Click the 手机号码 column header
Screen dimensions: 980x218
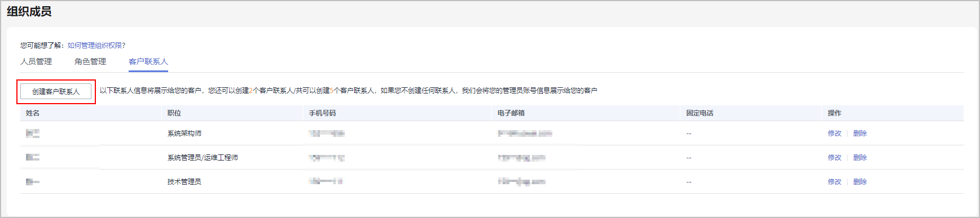pos(322,113)
